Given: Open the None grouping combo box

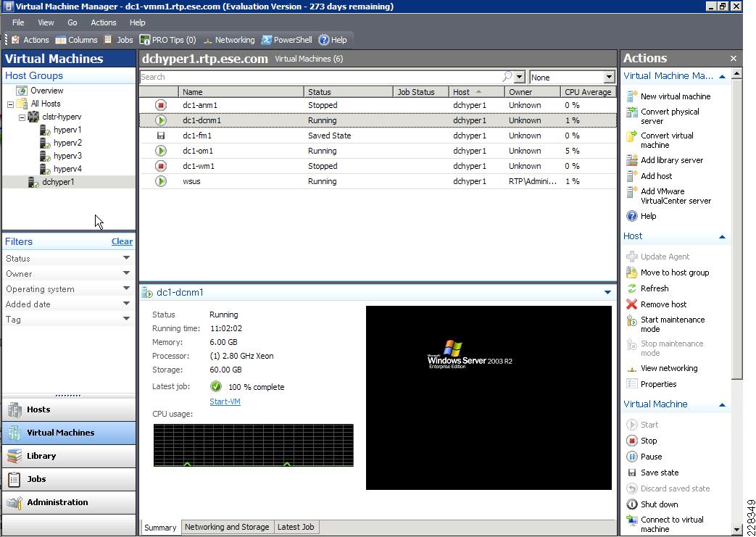Looking at the screenshot, I should click(x=572, y=77).
